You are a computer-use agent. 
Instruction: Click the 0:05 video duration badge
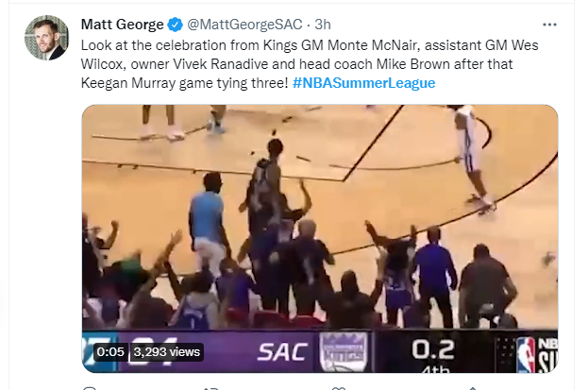pyautogui.click(x=110, y=351)
